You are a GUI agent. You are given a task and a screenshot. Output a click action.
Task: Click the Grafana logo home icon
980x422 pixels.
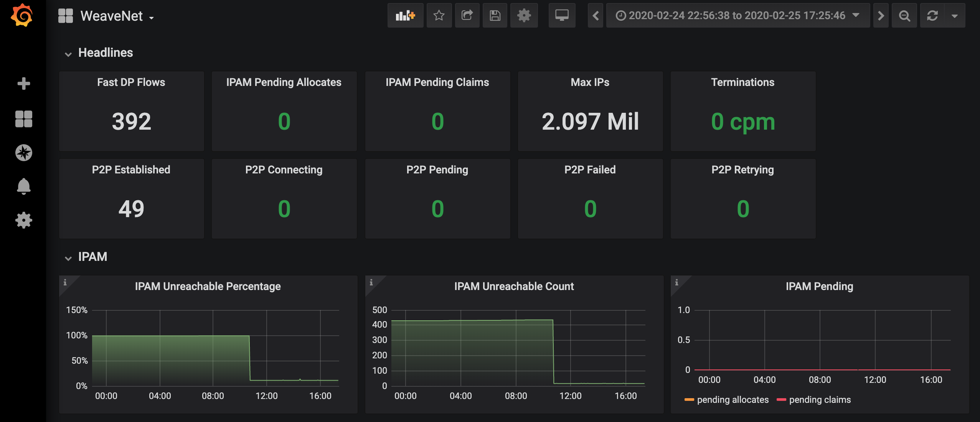tap(22, 16)
